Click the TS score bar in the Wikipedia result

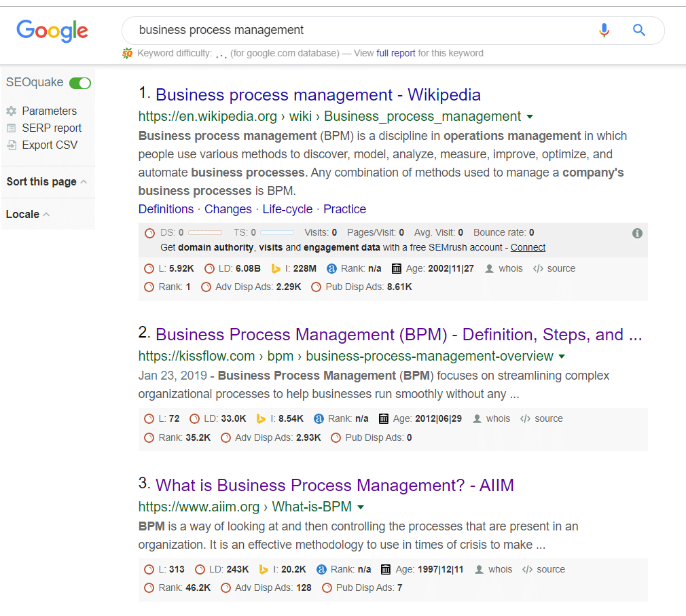point(277,233)
